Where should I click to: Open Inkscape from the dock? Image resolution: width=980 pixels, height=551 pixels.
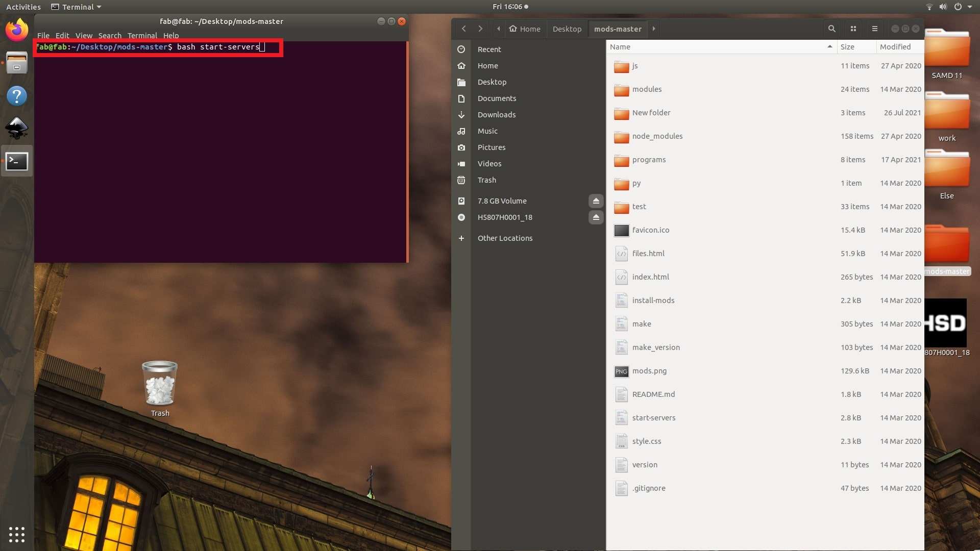[x=17, y=128]
